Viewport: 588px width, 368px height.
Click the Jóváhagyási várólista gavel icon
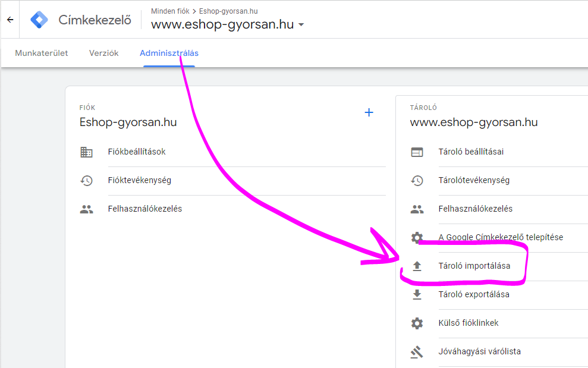pos(417,352)
